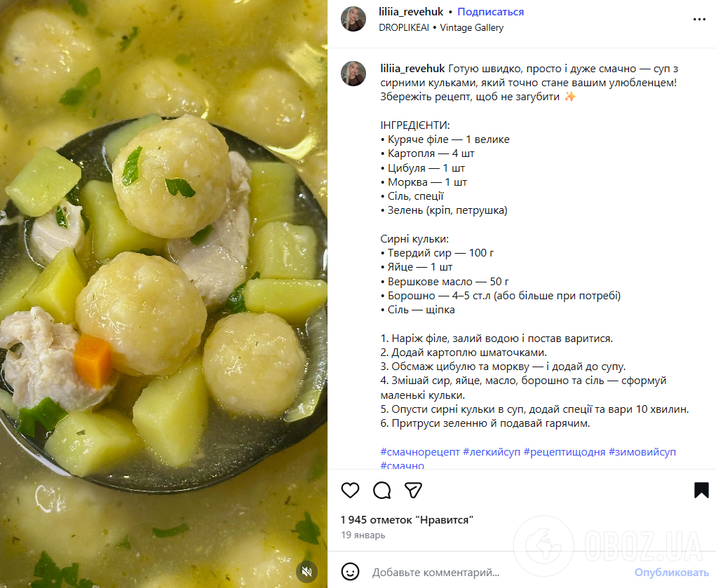Image resolution: width=716 pixels, height=588 pixels.
Task: Open the DROPLIKEAI Vintage Gallery audio link
Action: [x=441, y=28]
